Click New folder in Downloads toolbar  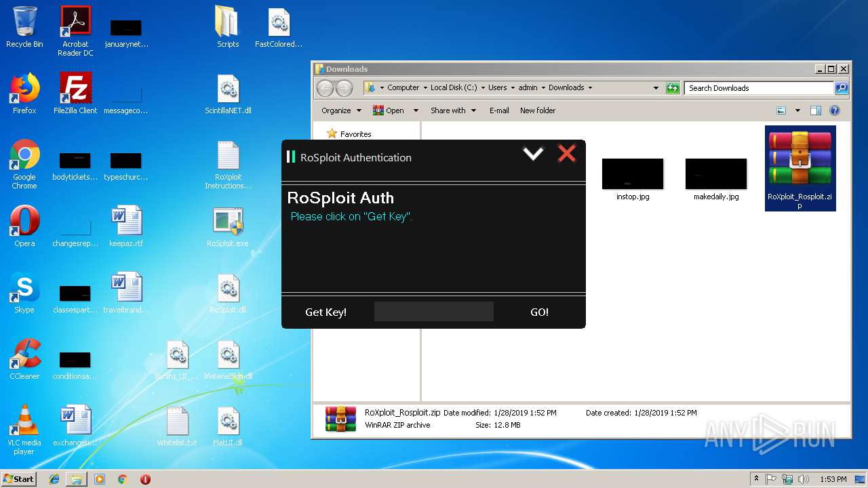click(538, 110)
